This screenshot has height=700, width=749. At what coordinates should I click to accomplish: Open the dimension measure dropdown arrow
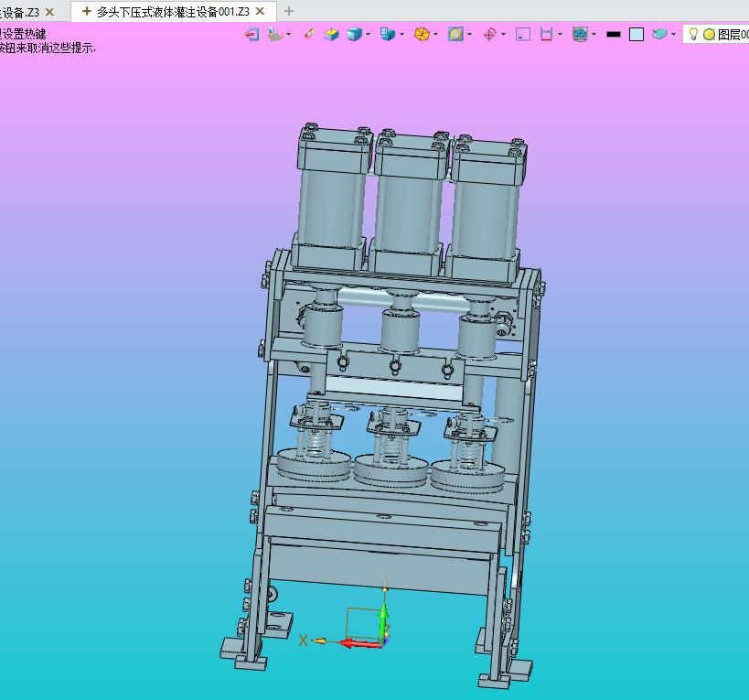click(560, 35)
